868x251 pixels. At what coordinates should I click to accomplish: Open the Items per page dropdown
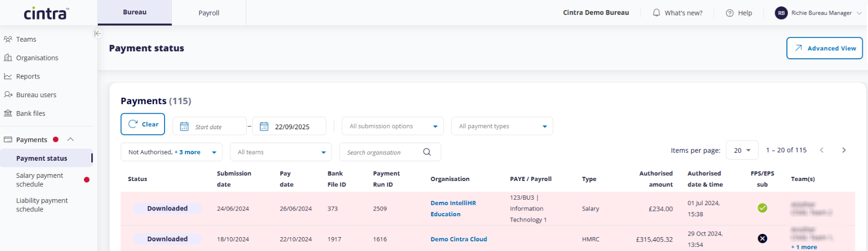742,150
